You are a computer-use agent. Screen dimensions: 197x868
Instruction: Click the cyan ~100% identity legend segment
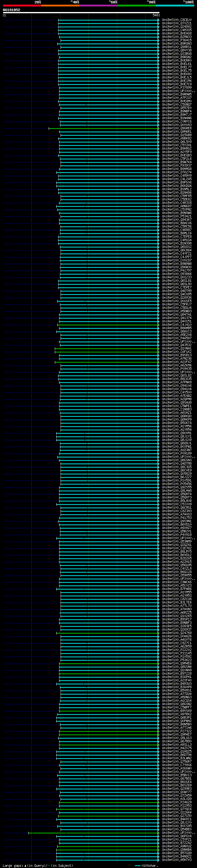point(175,6)
